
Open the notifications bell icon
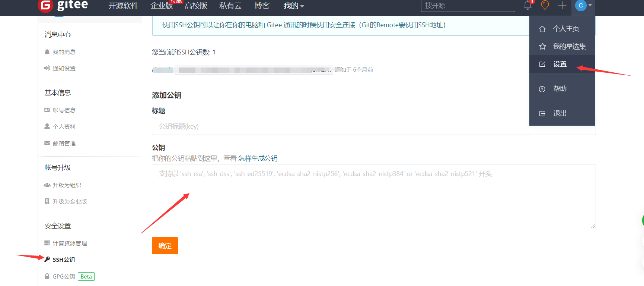527,5
